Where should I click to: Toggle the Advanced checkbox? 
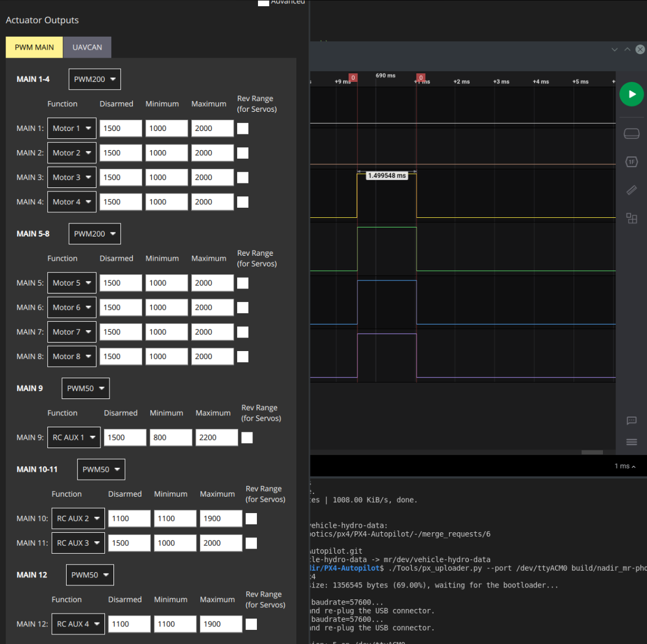(263, 3)
